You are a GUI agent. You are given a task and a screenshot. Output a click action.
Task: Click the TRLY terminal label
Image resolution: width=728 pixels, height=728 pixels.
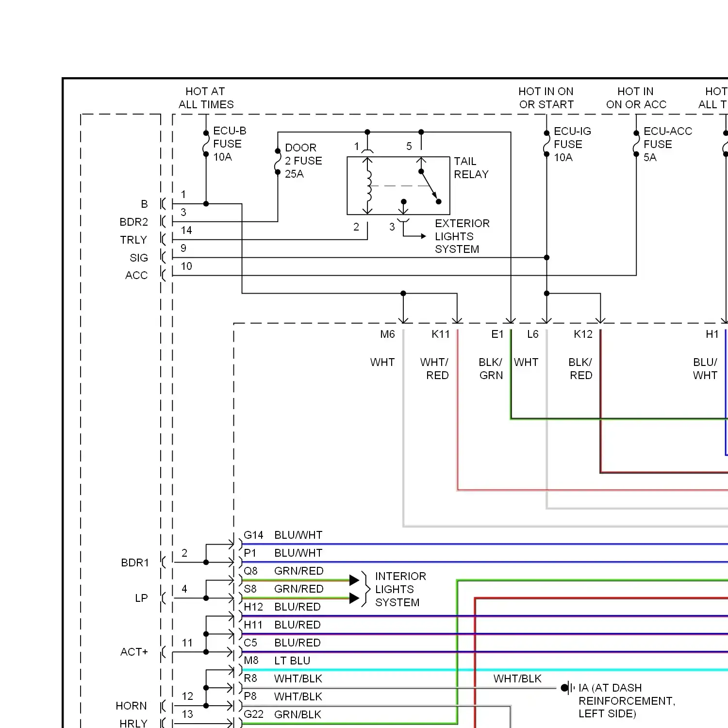[x=133, y=240]
